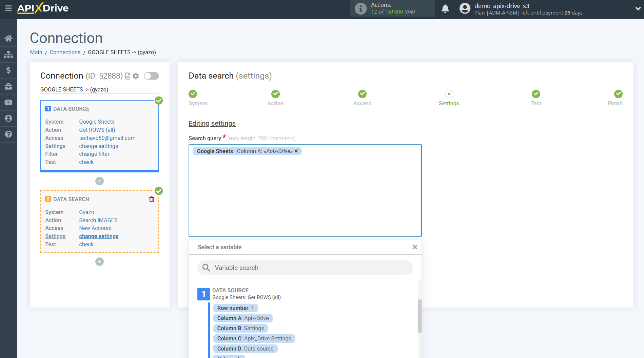Open the home icon in sidebar
This screenshot has width=644, height=358.
pyautogui.click(x=8, y=38)
